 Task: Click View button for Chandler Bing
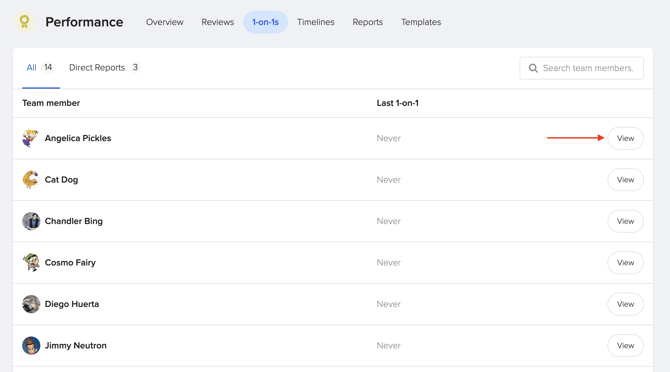(625, 221)
